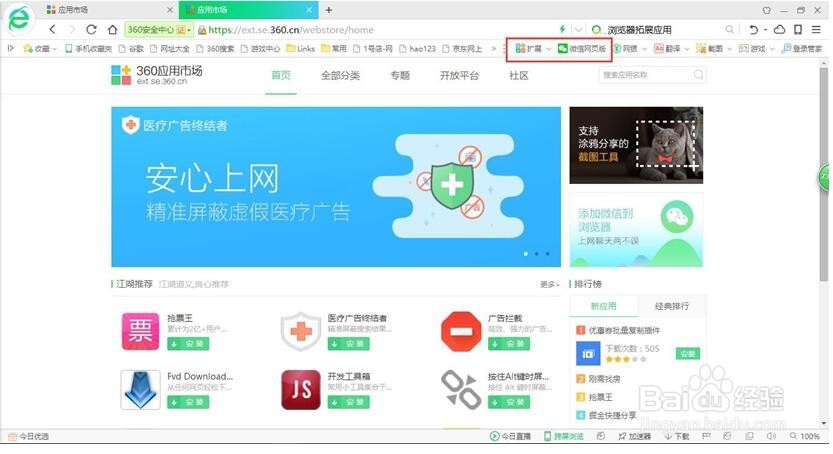This screenshot has height=454, width=833.
Task: Open the 收藏 favorites dropdown
Action: pos(39,48)
